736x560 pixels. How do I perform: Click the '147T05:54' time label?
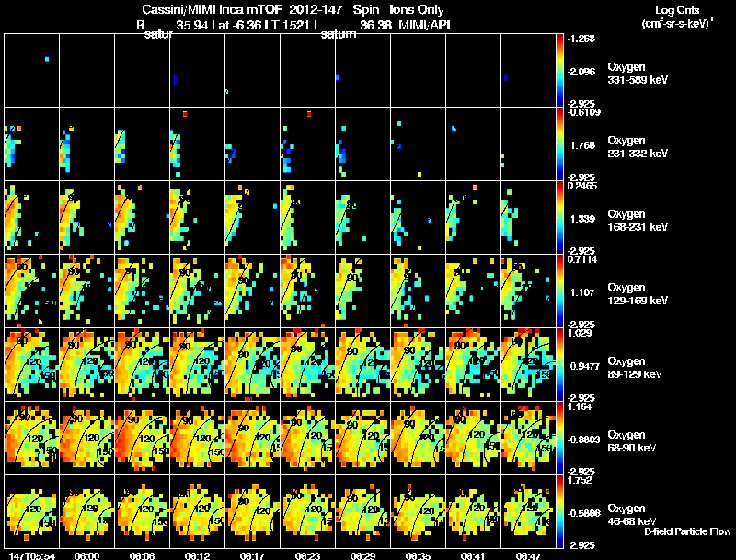pos(32,556)
